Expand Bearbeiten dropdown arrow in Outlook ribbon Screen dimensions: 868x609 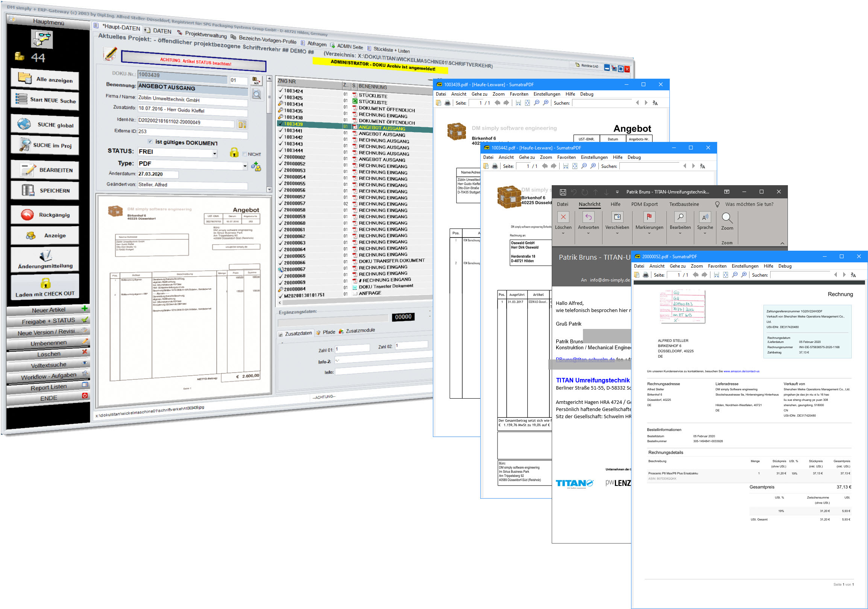click(680, 233)
